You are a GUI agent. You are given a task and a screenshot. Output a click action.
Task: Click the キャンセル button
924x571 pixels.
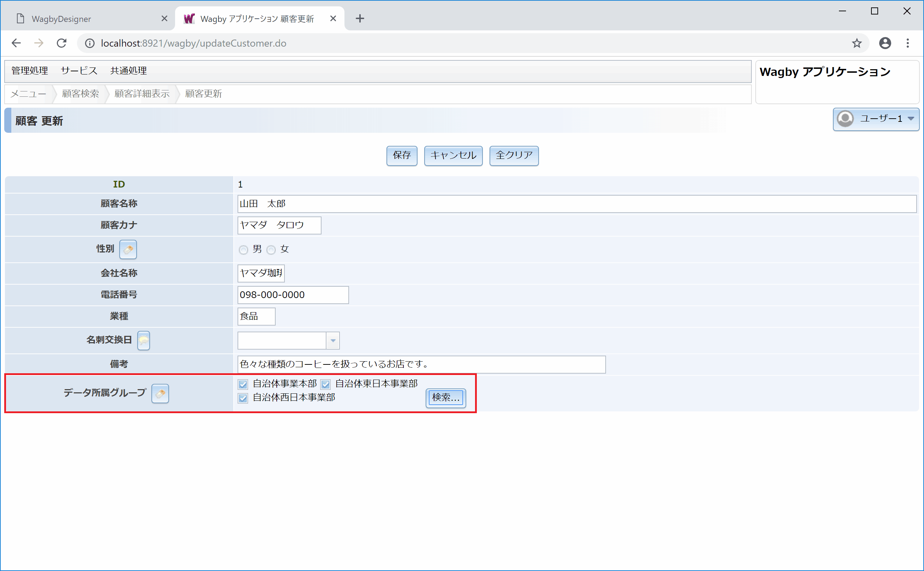(453, 156)
